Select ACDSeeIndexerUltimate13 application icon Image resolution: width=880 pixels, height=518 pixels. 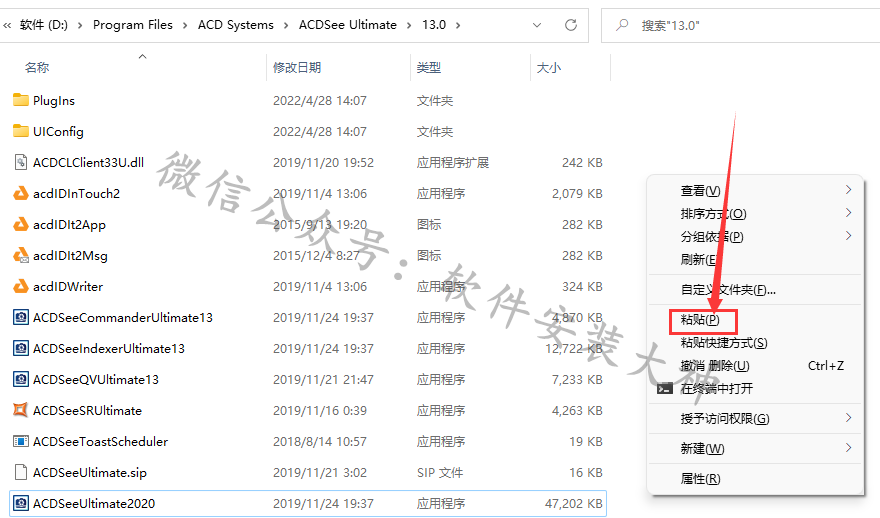click(21, 349)
